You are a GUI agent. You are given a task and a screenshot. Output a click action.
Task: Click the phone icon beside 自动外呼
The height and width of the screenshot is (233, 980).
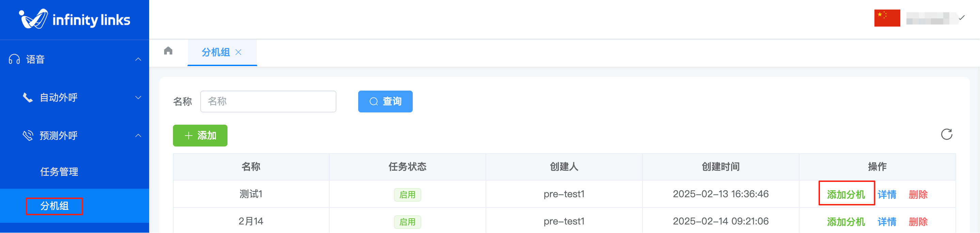click(x=28, y=98)
